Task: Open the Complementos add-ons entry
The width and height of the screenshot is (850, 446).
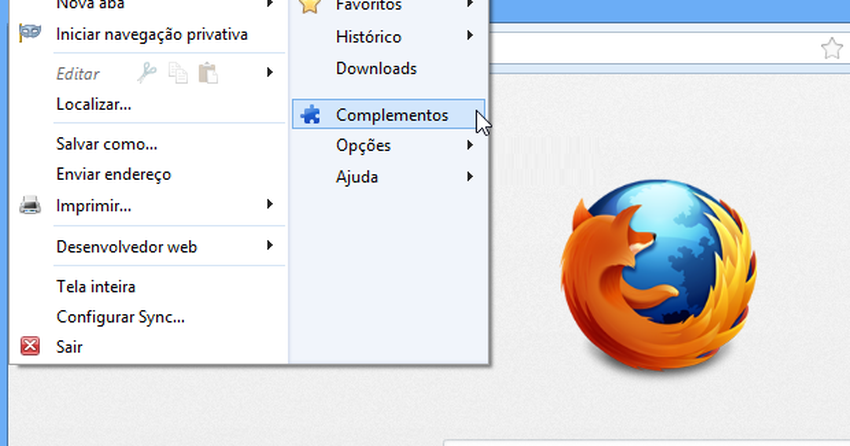Action: (x=388, y=114)
